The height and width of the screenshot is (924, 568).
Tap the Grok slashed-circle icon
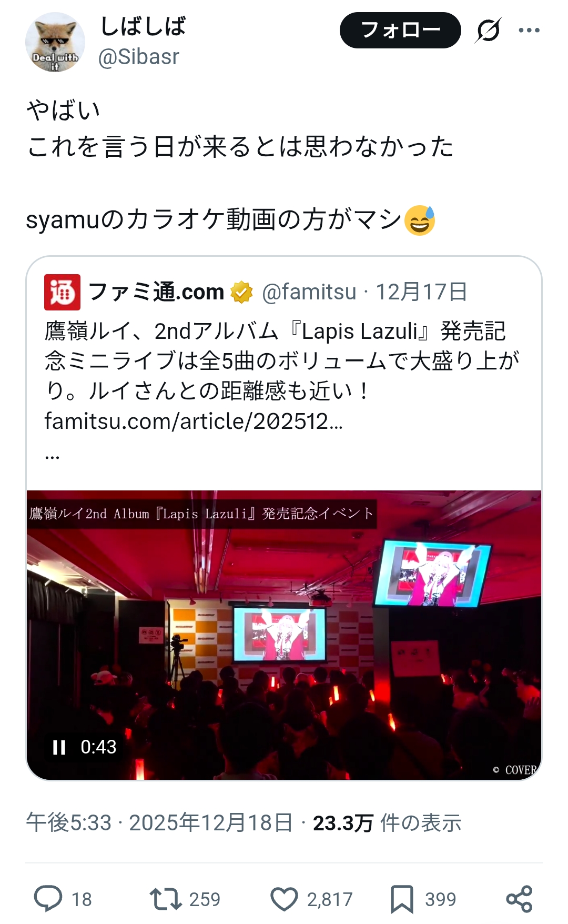point(488,30)
